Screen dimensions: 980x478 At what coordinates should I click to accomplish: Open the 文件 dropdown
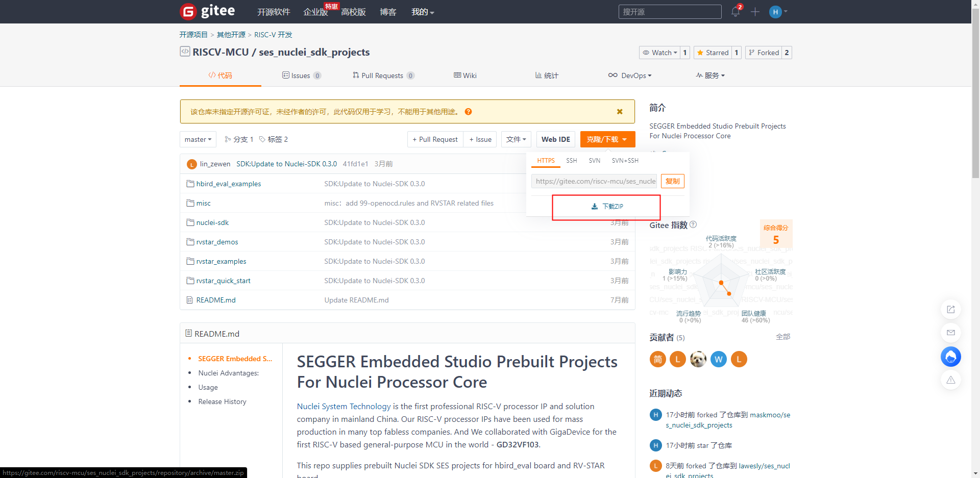click(x=516, y=139)
